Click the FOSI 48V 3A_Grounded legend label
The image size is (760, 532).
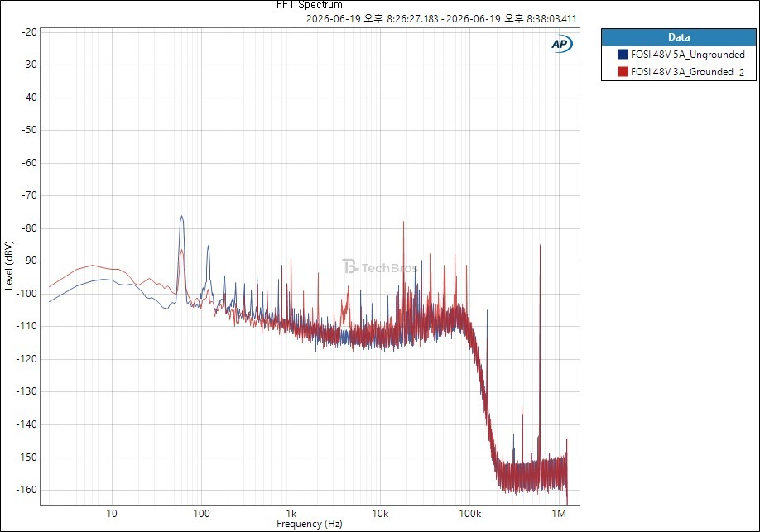click(681, 72)
